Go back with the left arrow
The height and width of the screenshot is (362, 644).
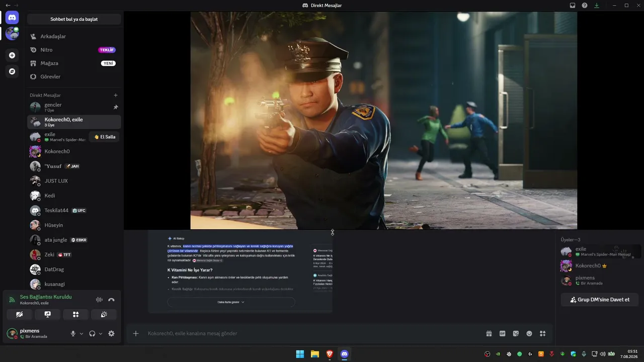pos(8,6)
